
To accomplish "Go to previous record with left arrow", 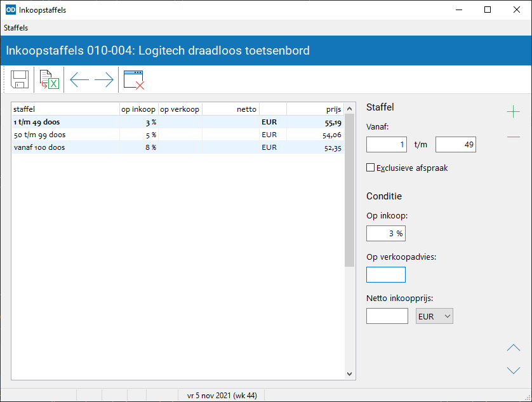I will coord(79,80).
